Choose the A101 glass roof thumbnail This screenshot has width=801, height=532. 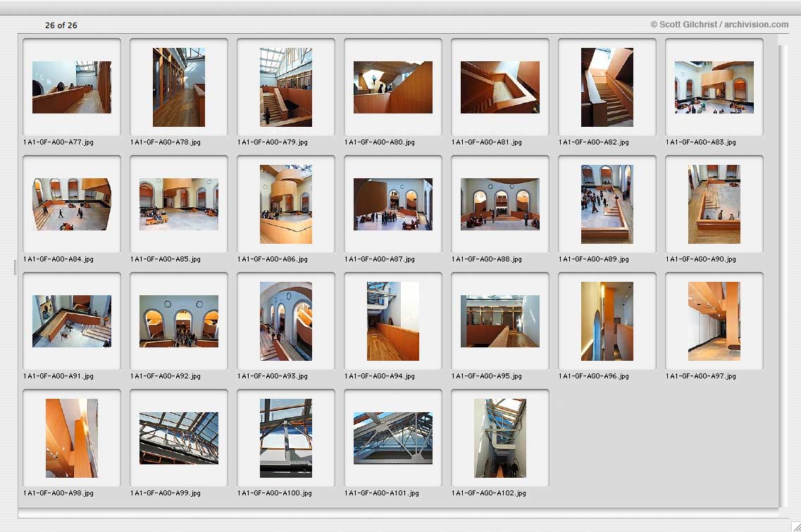click(x=393, y=438)
